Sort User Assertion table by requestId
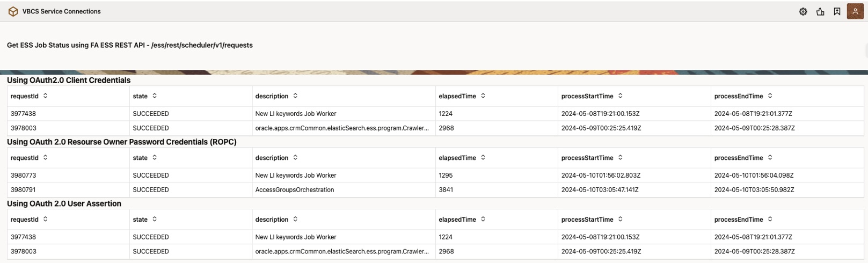Image resolution: width=868 pixels, height=263 pixels. [46, 220]
